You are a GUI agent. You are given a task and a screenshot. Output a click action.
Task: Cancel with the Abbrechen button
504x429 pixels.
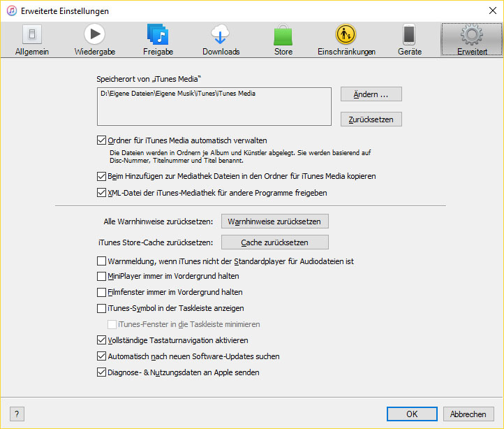tap(468, 414)
